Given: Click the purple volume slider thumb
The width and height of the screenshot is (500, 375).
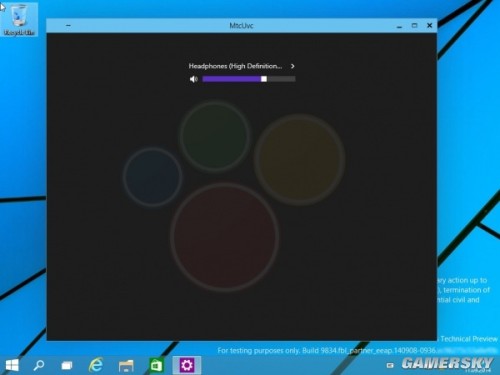Looking at the screenshot, I should click(x=264, y=79).
